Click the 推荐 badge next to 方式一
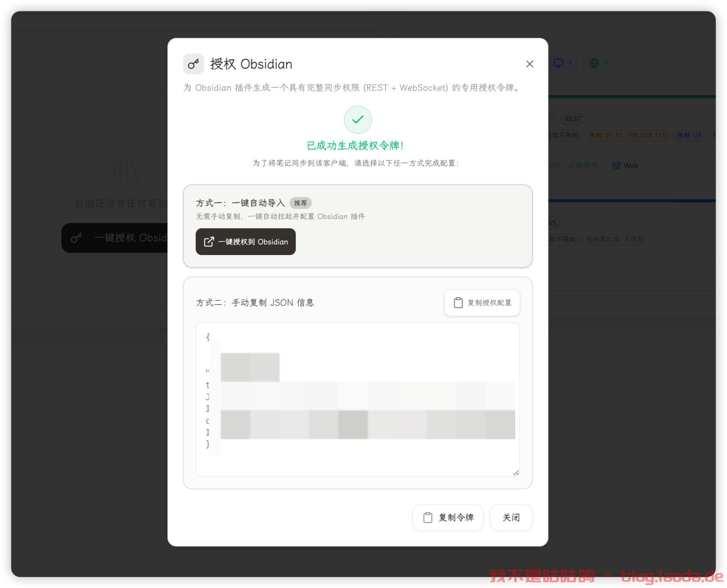 (x=300, y=203)
